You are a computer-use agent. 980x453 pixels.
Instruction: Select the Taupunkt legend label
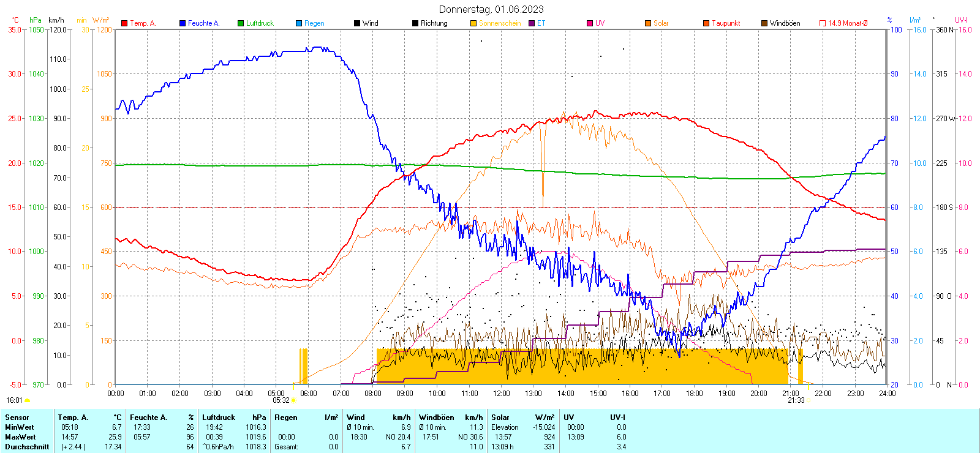[726, 23]
